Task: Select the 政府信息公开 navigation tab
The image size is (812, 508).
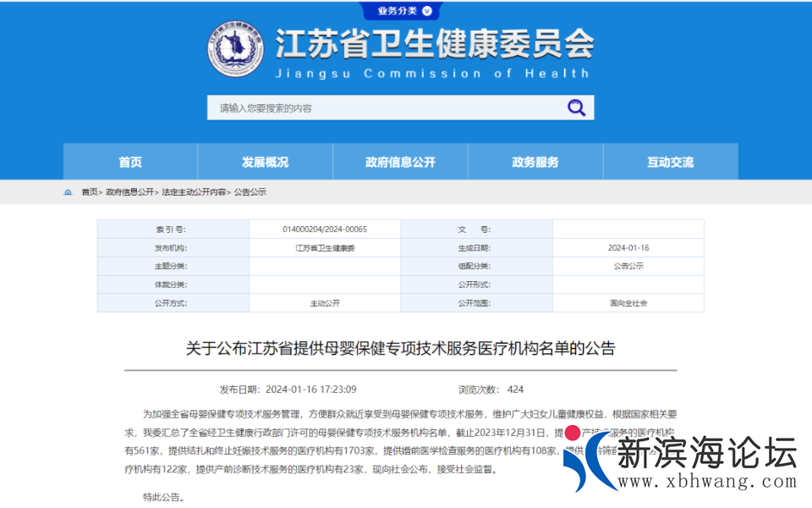Action: [x=400, y=162]
